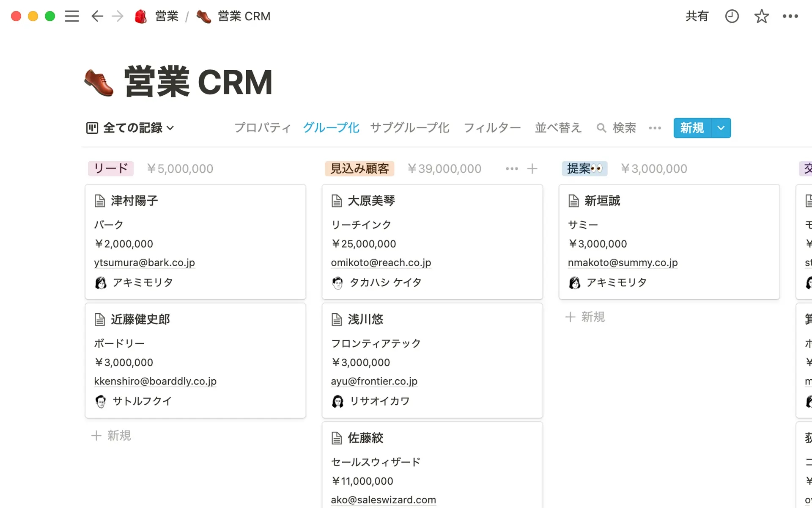Viewport: 812px width, 508px height.
Task: Click the 共有 share button
Action: [x=697, y=16]
